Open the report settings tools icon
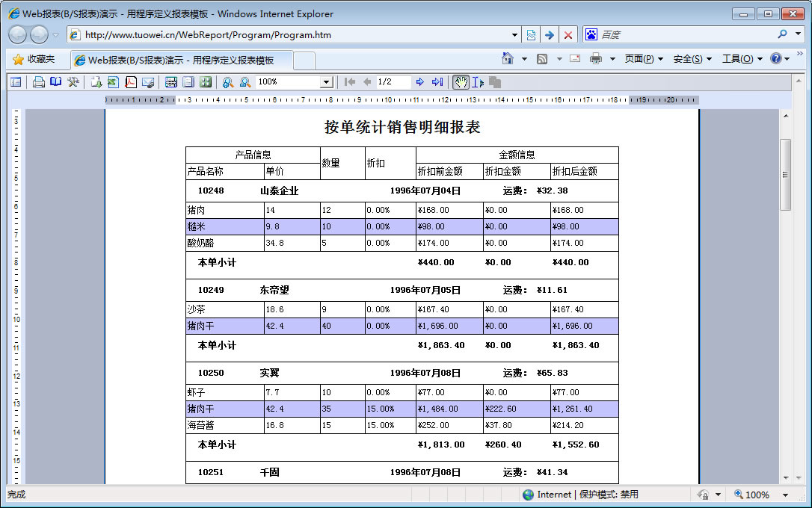This screenshot has height=508, width=812. (73, 82)
